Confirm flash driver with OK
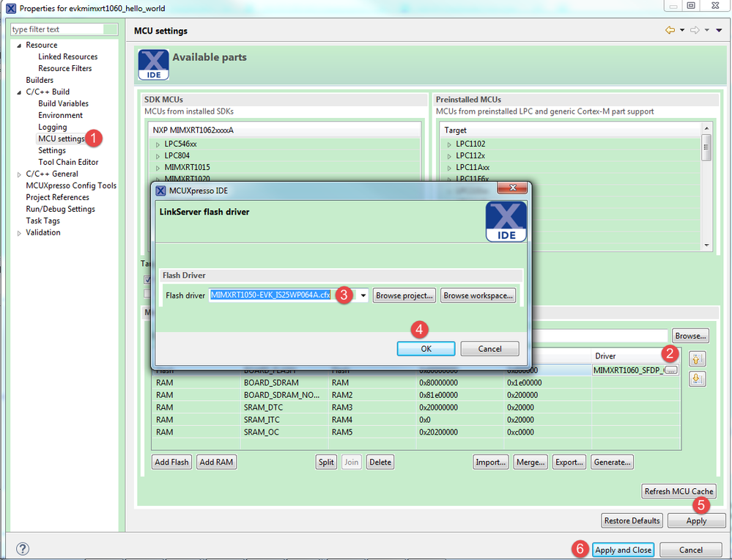 coord(426,348)
